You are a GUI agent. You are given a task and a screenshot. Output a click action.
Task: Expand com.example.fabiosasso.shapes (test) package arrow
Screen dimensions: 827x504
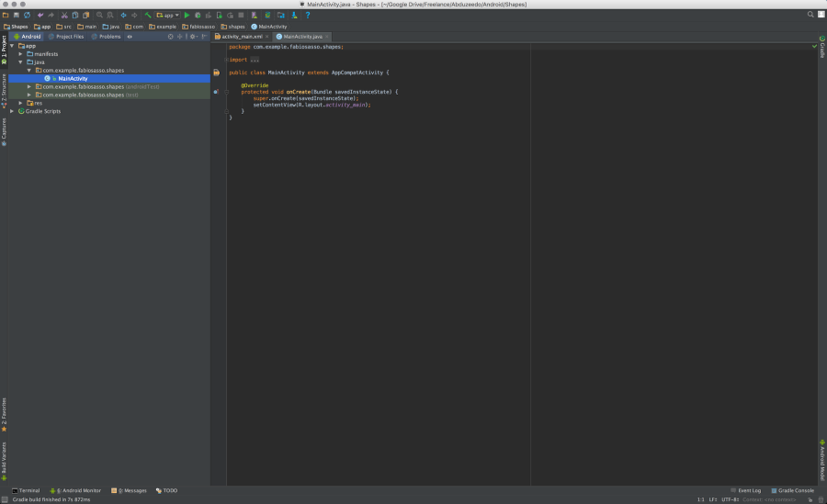(x=29, y=95)
